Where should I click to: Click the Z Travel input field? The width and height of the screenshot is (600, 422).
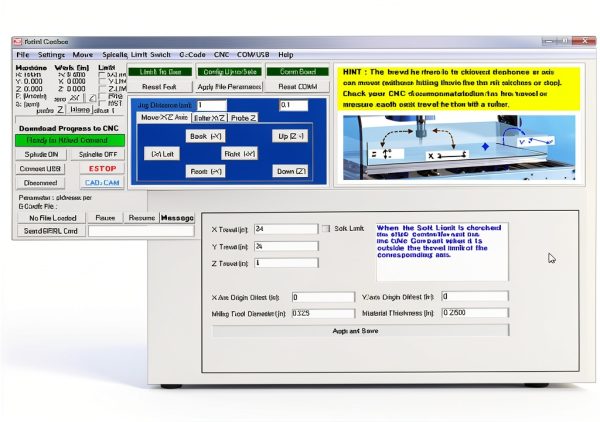coord(286,263)
